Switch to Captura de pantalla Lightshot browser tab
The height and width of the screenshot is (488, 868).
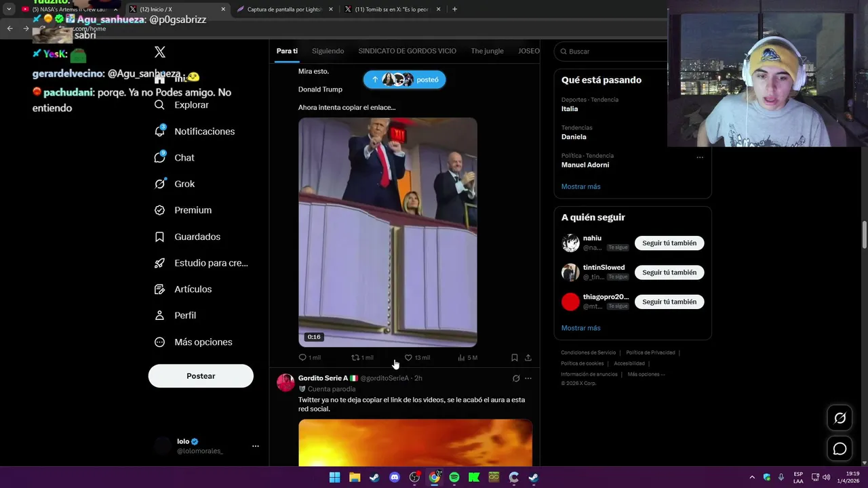pos(285,9)
